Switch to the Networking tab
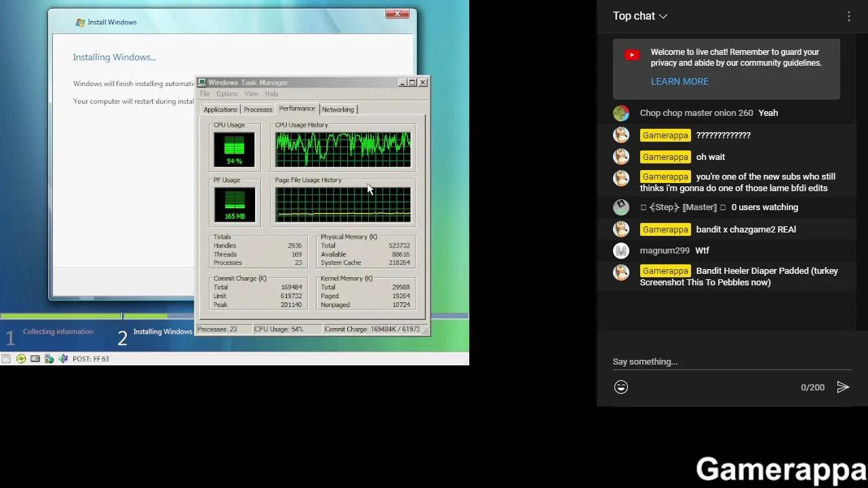This screenshot has width=868, height=488. point(338,109)
